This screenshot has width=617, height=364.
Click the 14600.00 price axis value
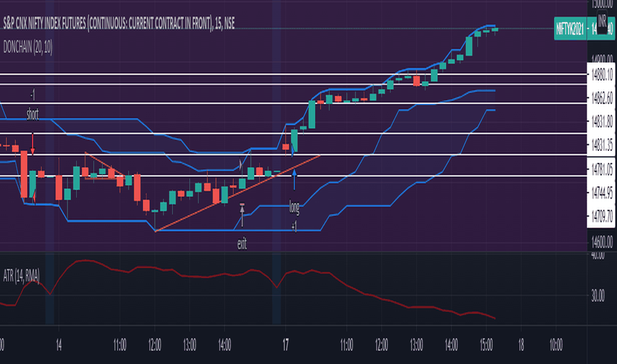tap(602, 241)
